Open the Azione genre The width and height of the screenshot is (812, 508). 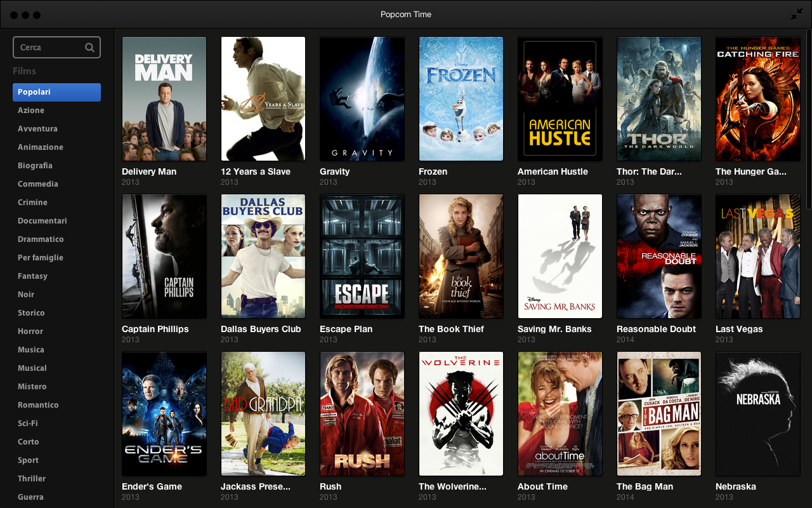click(31, 110)
